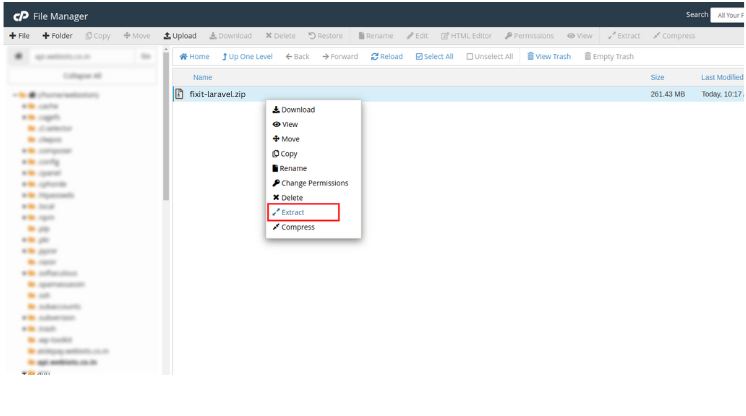This screenshot has height=416, width=746.
Task: Create a new Folder from toolbar
Action: click(46, 36)
